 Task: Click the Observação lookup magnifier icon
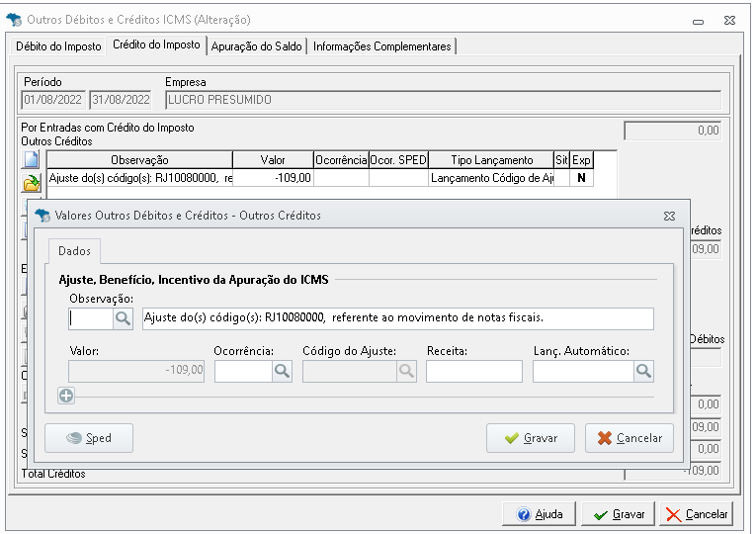click(123, 318)
